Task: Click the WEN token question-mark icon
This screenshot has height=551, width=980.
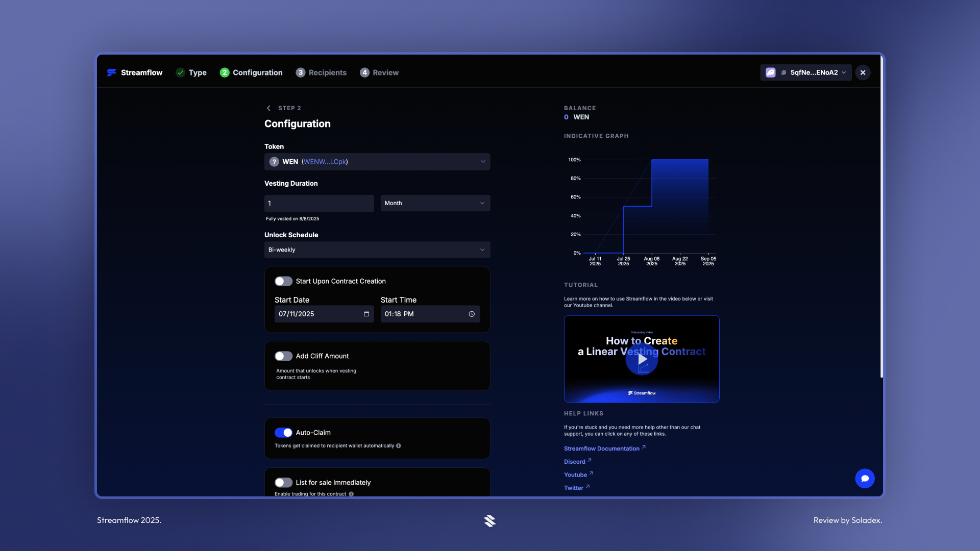Action: click(x=274, y=162)
